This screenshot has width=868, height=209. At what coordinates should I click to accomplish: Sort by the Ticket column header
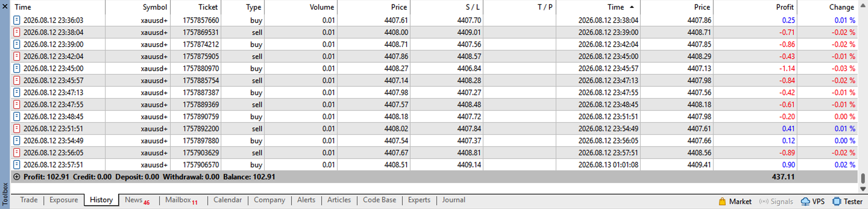point(196,7)
